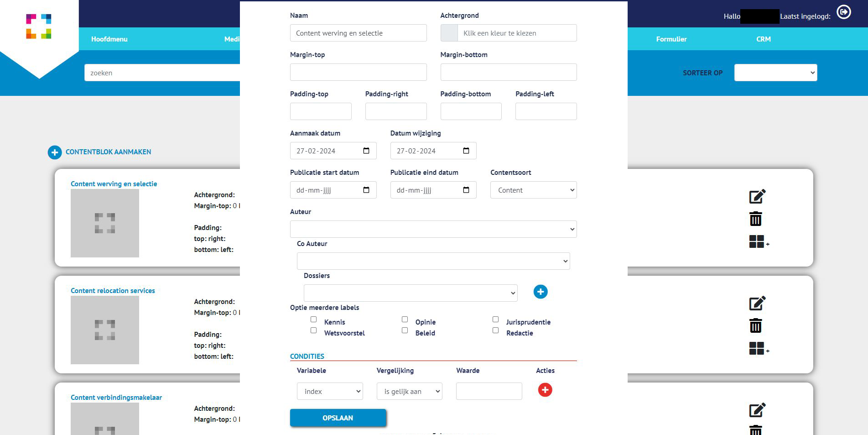Click thumbnail of Content relocation services
Screen dimensions: 868x435
coord(105,330)
